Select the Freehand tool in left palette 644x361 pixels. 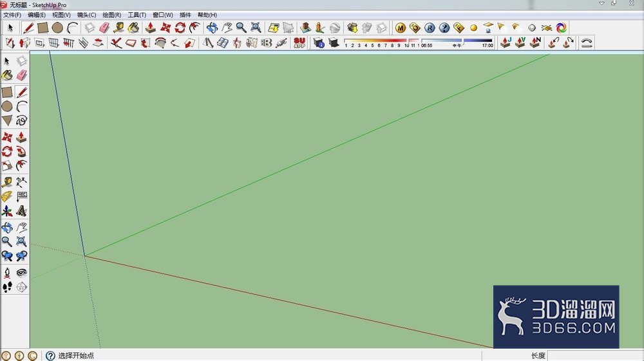pos(21,120)
